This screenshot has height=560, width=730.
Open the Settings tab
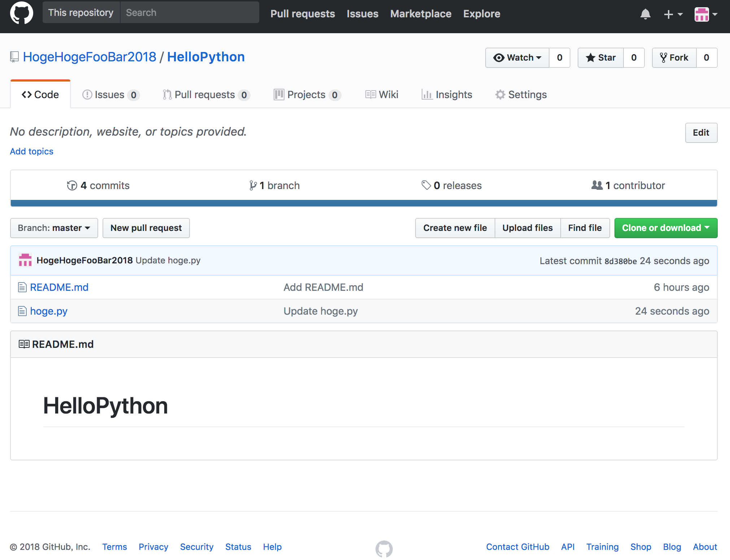point(521,95)
